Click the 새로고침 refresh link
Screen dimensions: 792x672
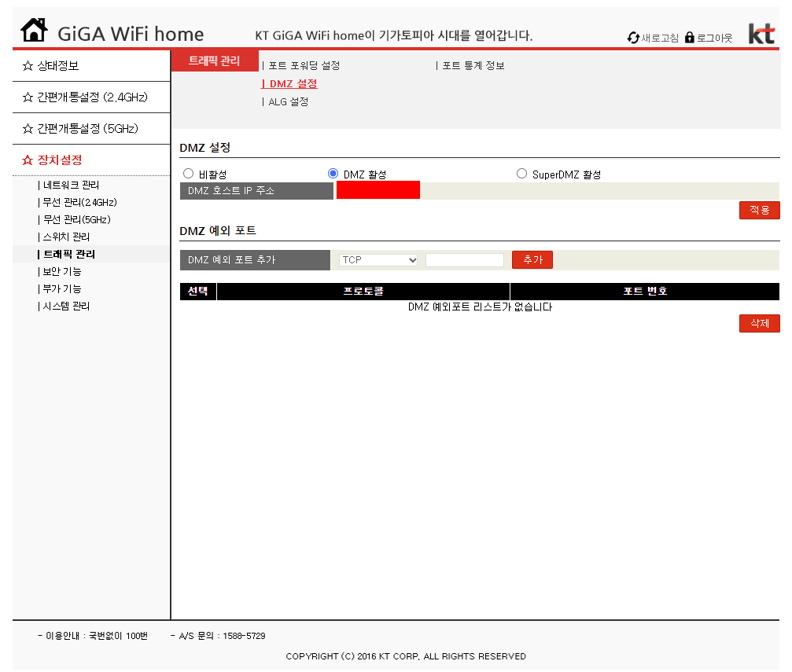(x=660, y=38)
